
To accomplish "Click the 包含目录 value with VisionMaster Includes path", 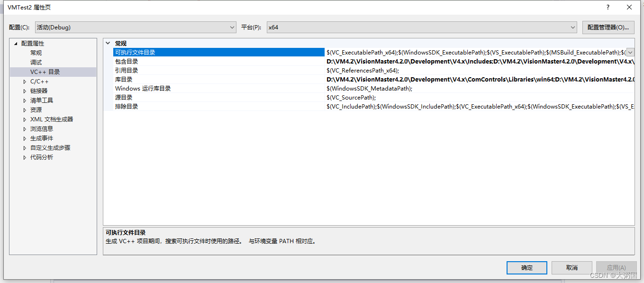I will click(480, 62).
